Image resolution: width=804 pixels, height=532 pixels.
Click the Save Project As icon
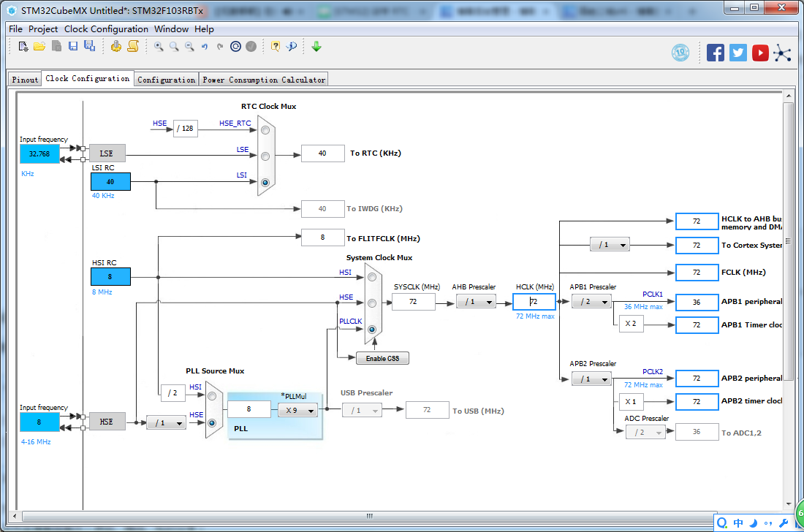(90, 46)
